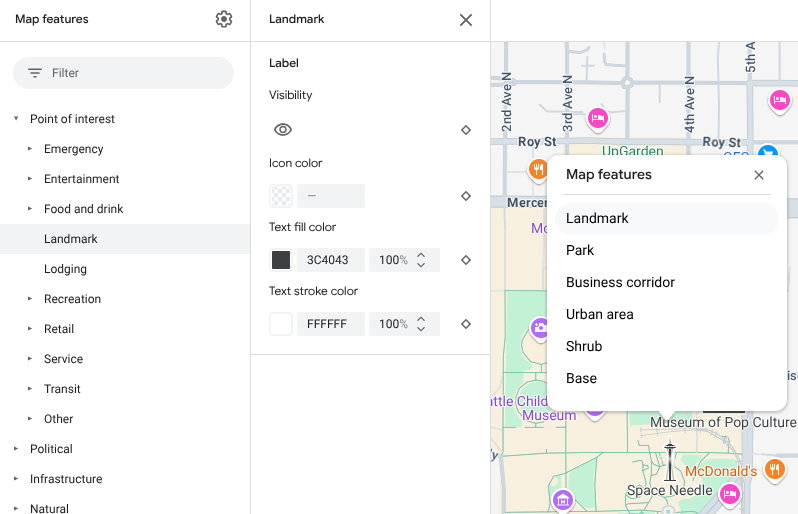Screen dimensions: 798x514
Task: Open the Text stroke color white swatch
Action: pyautogui.click(x=281, y=324)
